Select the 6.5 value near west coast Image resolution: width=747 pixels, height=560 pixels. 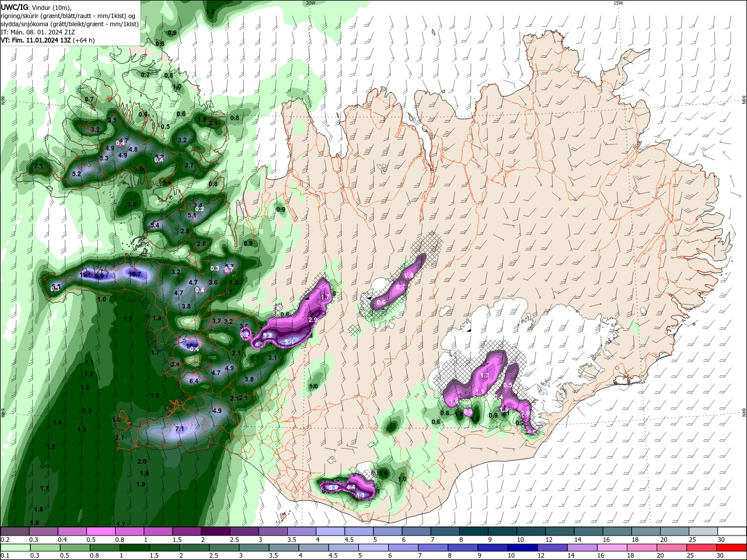click(56, 286)
